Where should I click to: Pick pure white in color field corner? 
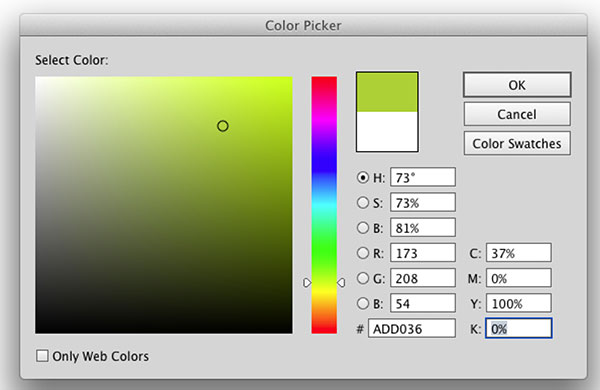37,78
